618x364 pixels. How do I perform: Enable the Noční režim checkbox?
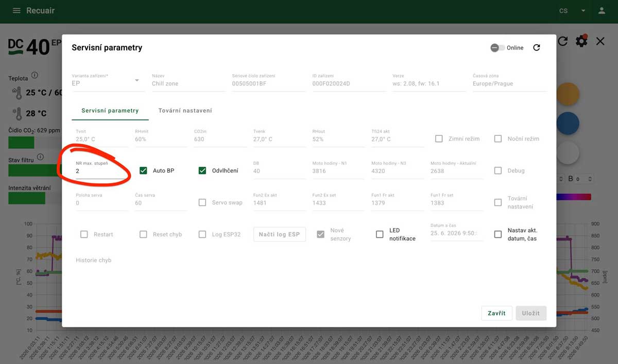click(498, 138)
